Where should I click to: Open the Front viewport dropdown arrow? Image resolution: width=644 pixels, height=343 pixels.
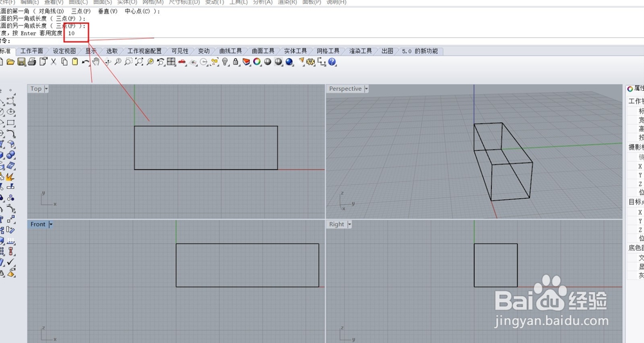(x=50, y=224)
